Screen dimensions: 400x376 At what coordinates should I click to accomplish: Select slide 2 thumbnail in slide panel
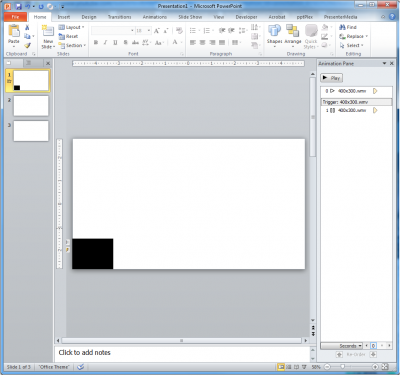[31, 106]
